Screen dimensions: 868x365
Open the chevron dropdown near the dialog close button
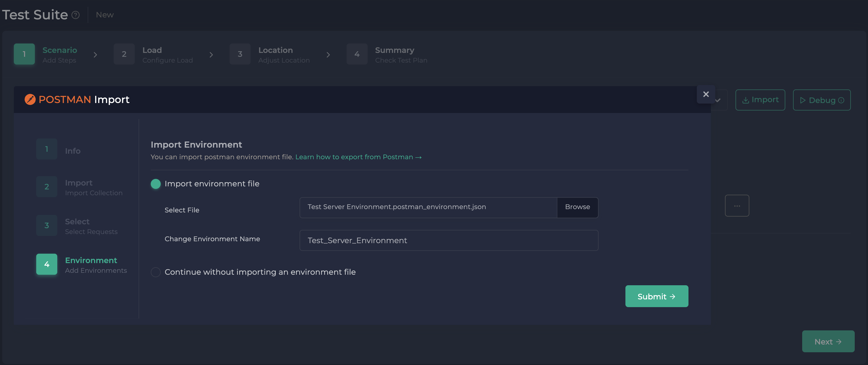click(718, 100)
